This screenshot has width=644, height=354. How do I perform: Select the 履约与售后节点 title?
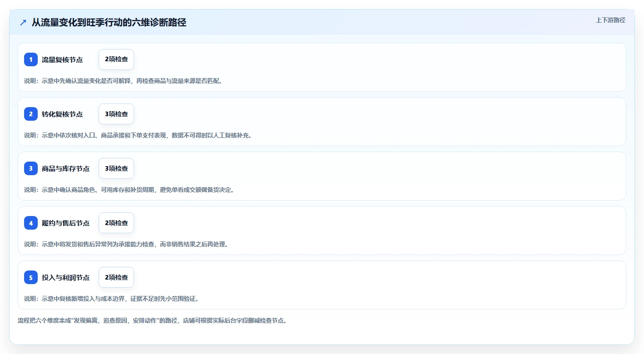click(65, 223)
